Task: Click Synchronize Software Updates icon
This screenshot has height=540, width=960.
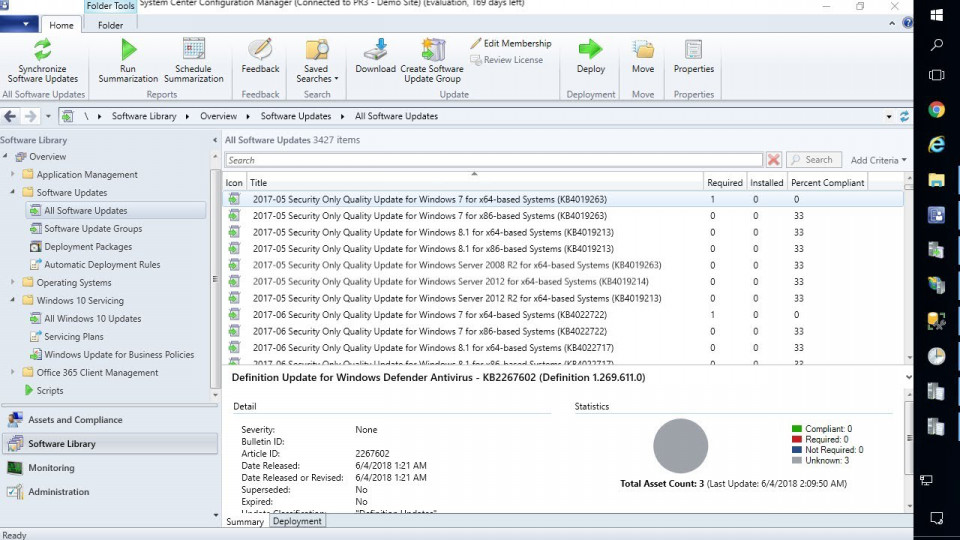Action: click(42, 49)
